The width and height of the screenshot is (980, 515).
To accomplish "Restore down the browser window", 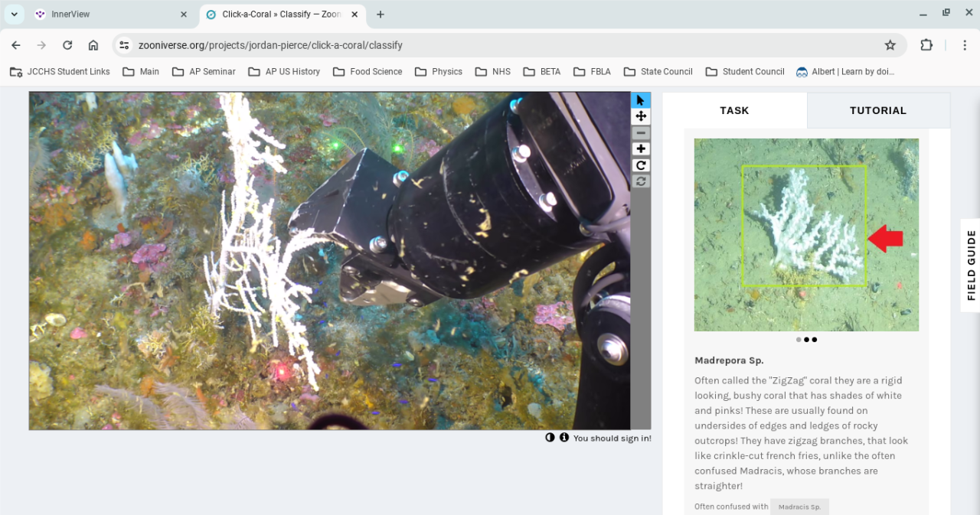I will [946, 13].
